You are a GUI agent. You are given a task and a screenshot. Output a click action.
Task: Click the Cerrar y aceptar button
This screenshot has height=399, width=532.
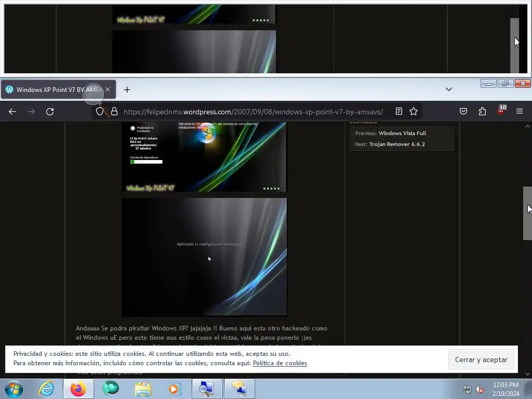[481, 360]
